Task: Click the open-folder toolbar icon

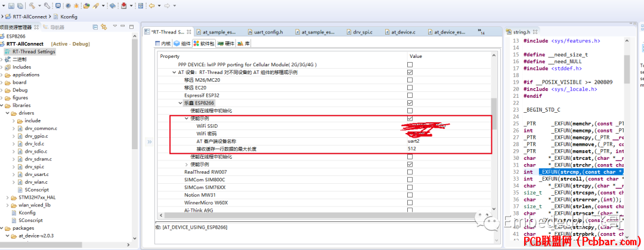Action: pos(86,6)
